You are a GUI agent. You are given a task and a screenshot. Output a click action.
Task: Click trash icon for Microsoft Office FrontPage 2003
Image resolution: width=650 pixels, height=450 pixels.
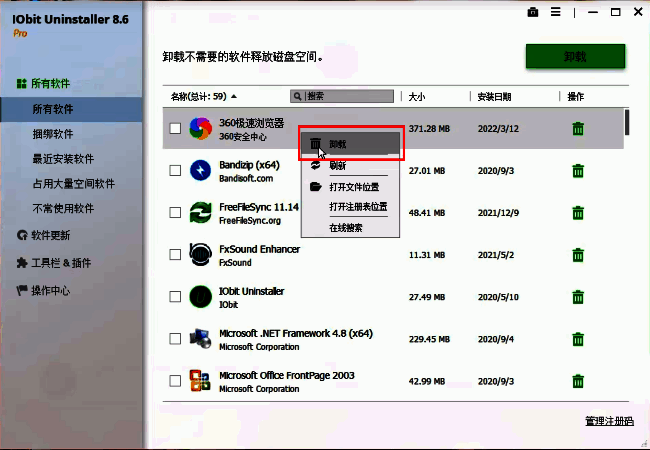point(578,381)
